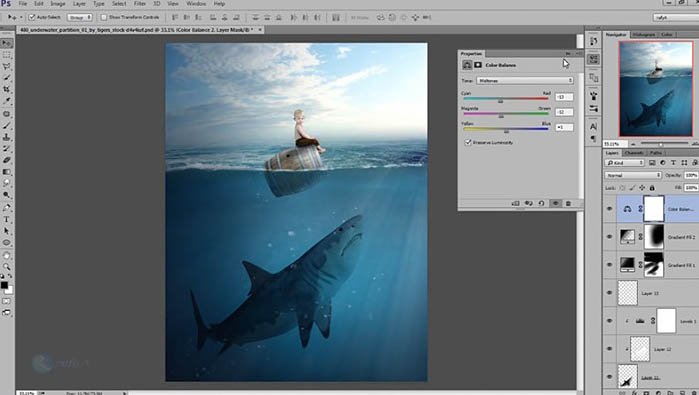Viewport: 699px width, 395px height.
Task: Select the Clone Stamp tool
Action: click(7, 137)
